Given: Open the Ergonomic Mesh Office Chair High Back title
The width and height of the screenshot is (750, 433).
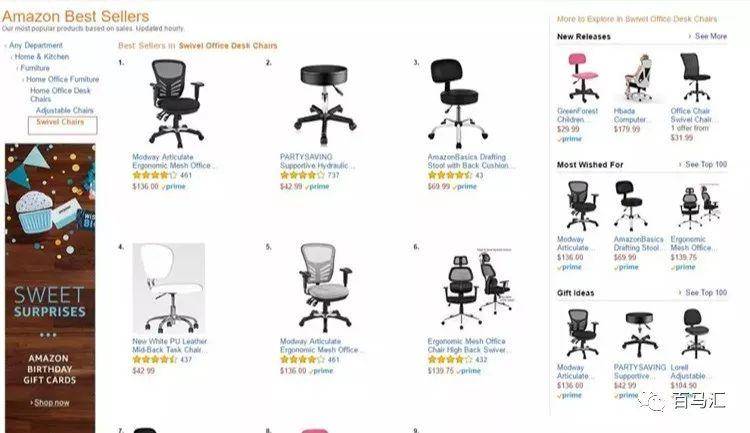Looking at the screenshot, I should point(466,345).
